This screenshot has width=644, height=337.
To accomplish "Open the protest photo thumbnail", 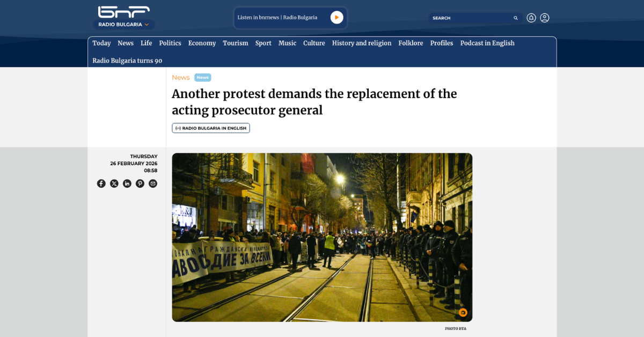I will (x=322, y=237).
